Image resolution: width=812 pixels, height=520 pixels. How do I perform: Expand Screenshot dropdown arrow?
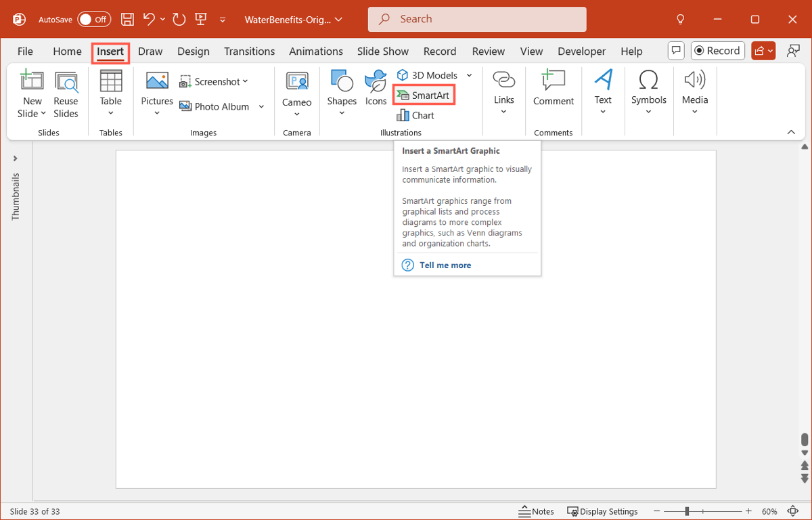coord(245,81)
